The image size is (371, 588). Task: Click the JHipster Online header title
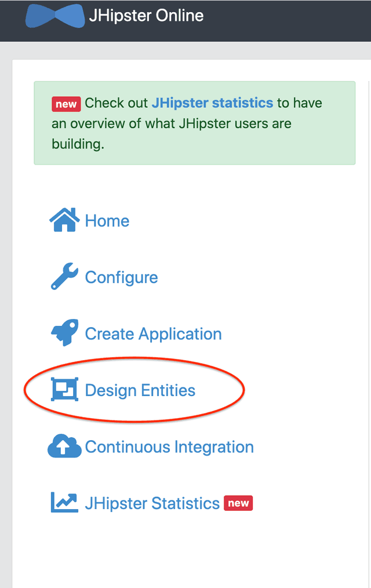tap(146, 16)
